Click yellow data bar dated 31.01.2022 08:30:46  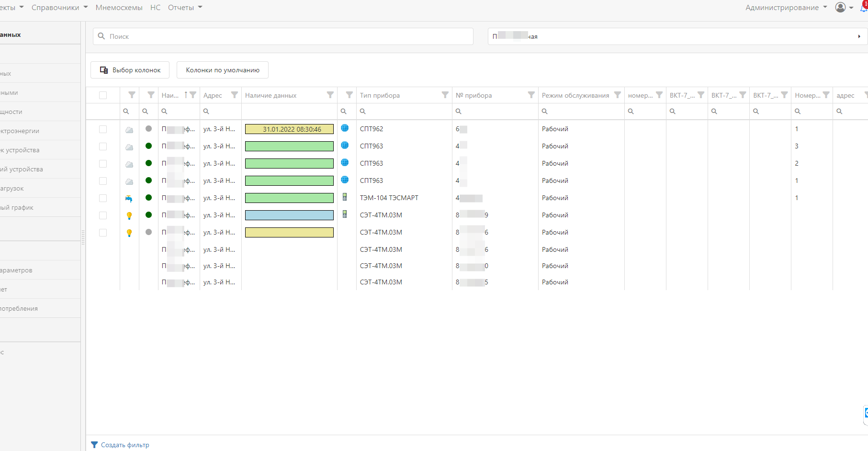[x=289, y=129]
